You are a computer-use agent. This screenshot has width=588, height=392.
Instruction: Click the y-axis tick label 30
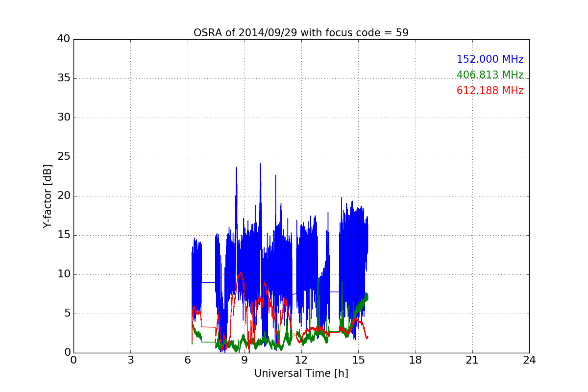pos(64,118)
